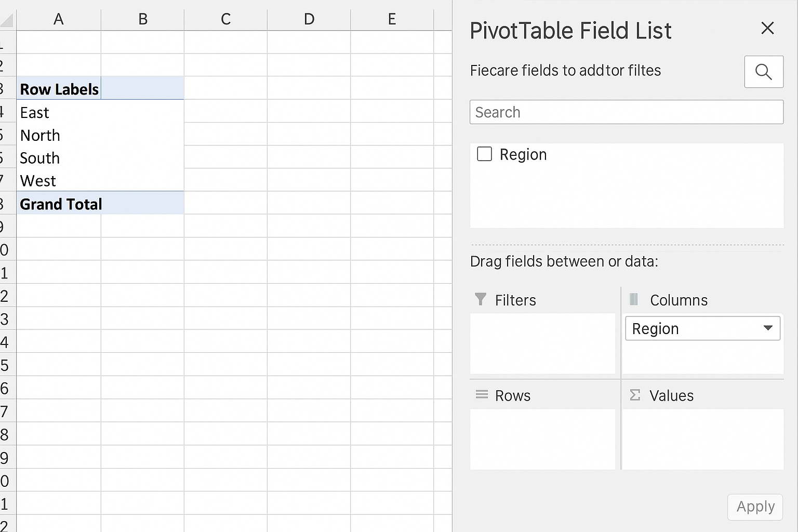Click the Rows area icon
798x532 pixels.
pyautogui.click(x=482, y=395)
